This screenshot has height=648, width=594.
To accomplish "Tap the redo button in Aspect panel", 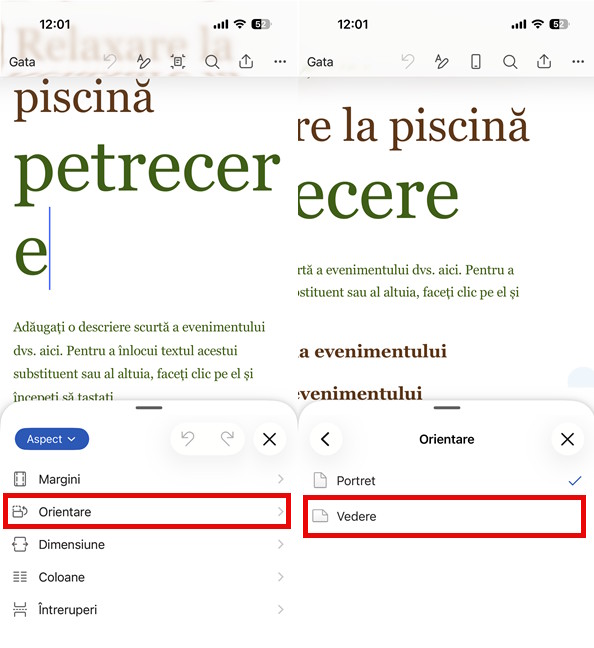I will pos(227,439).
